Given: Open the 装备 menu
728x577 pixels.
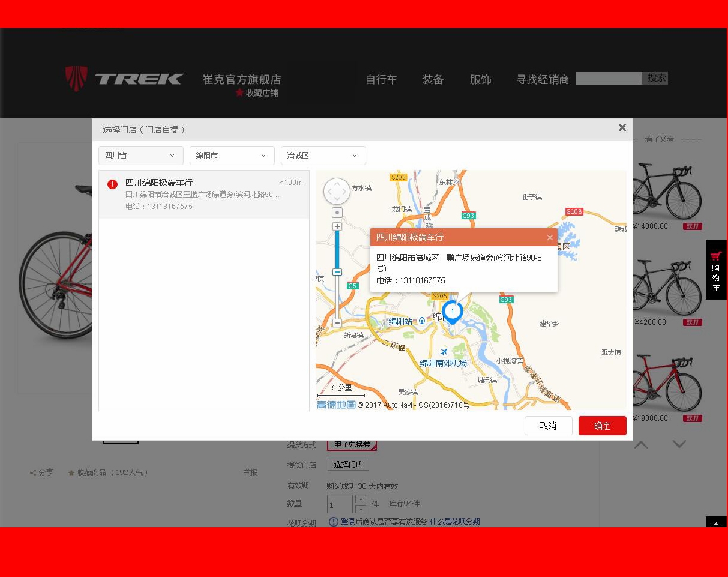Looking at the screenshot, I should point(433,79).
